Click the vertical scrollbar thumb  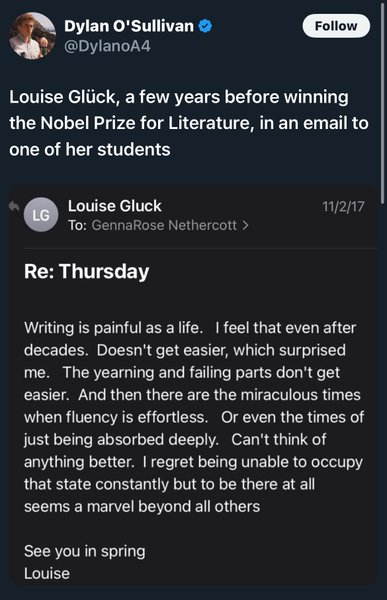point(383,103)
